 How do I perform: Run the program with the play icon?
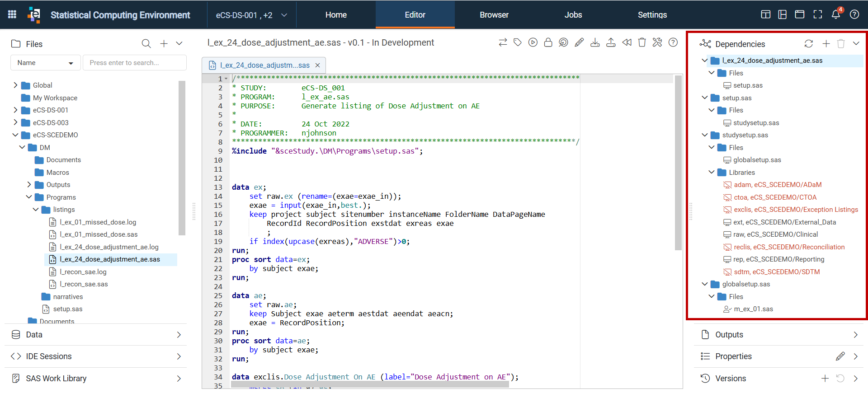tap(533, 42)
